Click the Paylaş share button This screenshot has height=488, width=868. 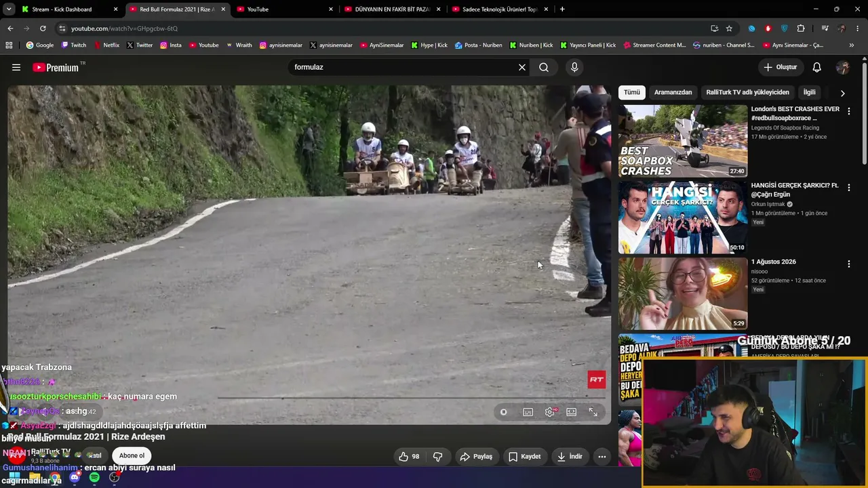(476, 457)
